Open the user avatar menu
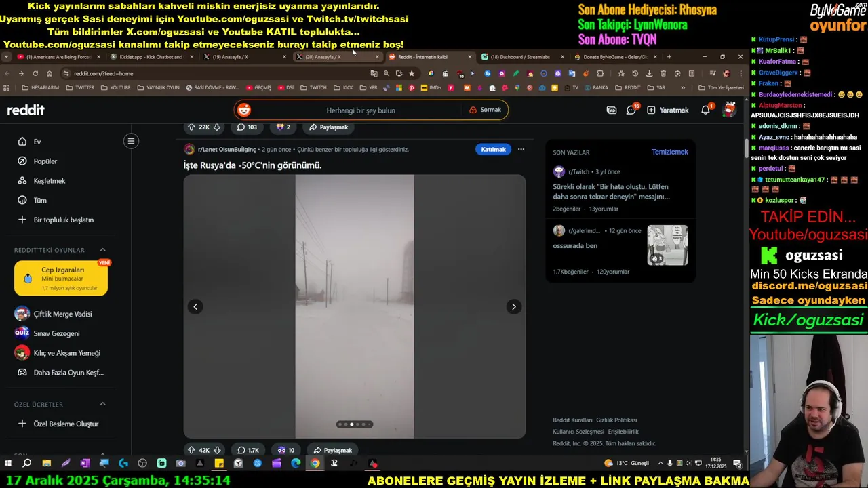Image resolution: width=868 pixels, height=488 pixels. 730,109
